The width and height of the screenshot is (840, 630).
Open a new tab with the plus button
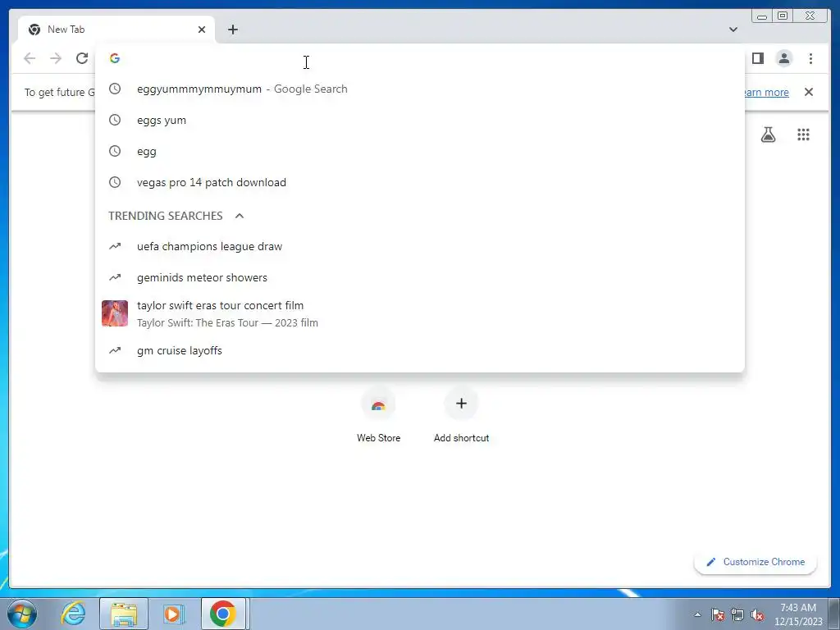click(232, 30)
